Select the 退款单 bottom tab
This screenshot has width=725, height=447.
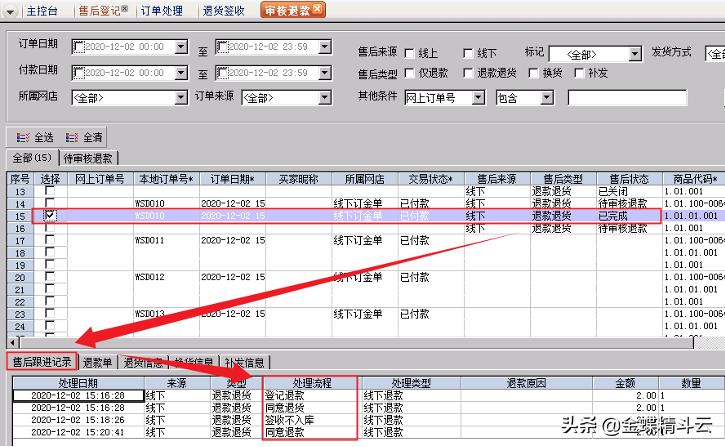pos(98,362)
